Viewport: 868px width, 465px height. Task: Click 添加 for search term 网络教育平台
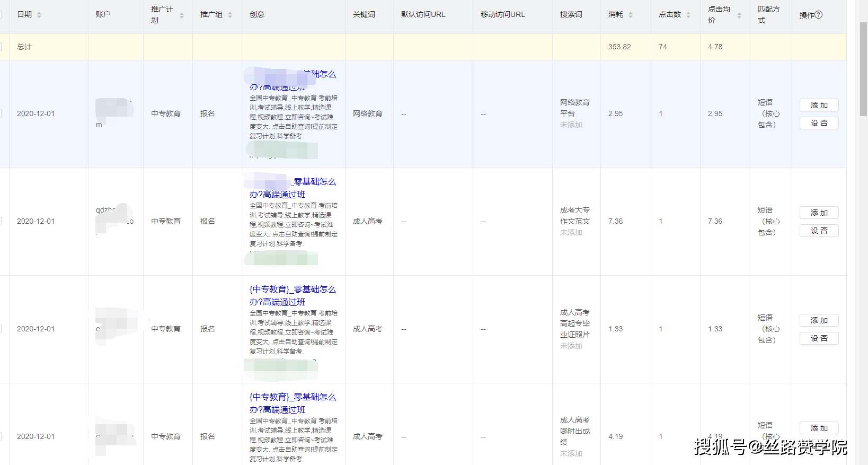click(x=819, y=105)
